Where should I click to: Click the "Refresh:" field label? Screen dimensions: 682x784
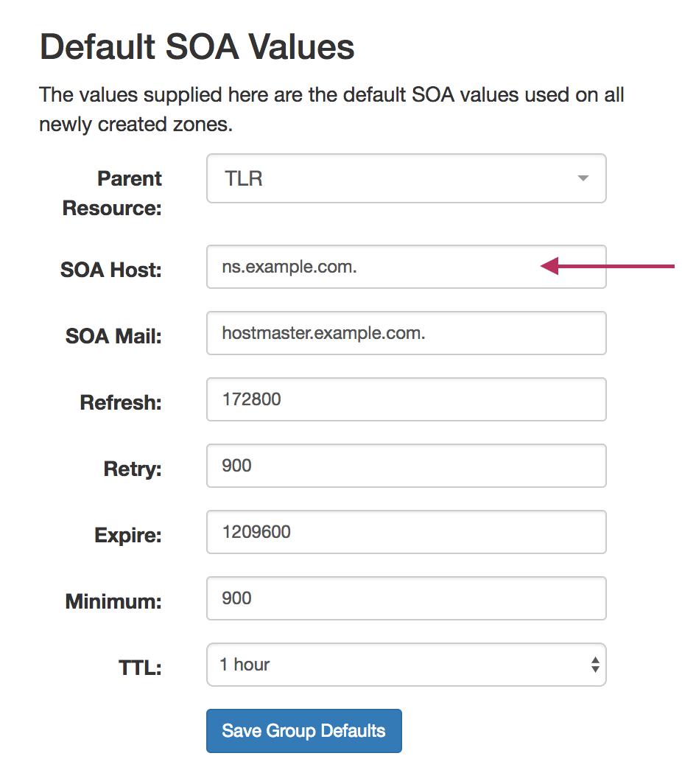121,403
